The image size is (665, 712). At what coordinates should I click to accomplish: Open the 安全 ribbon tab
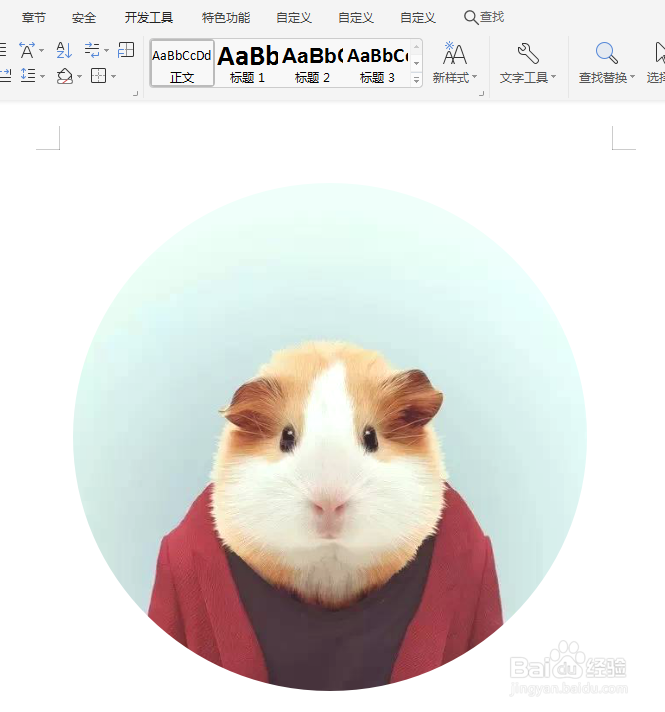click(x=84, y=18)
